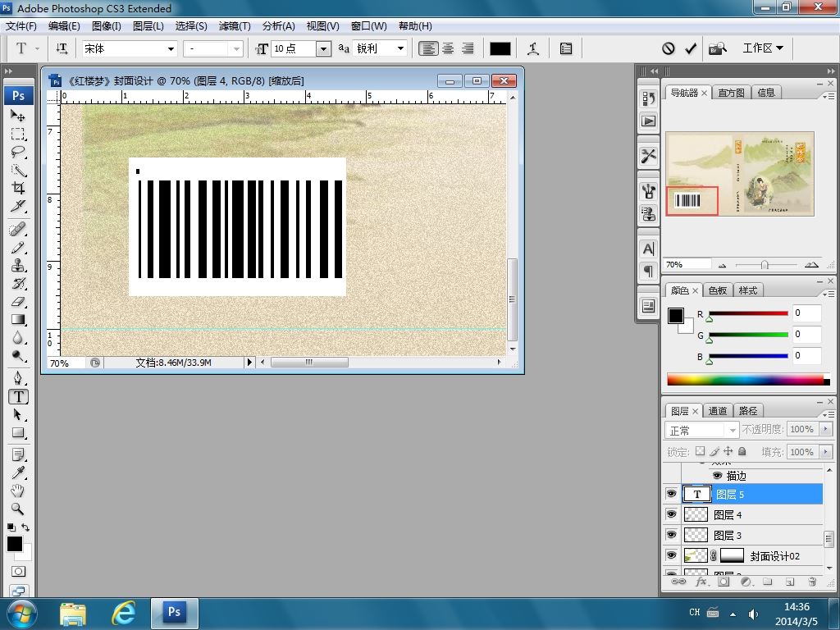Open the 工作区 workspace button
840x630 pixels.
[762, 48]
